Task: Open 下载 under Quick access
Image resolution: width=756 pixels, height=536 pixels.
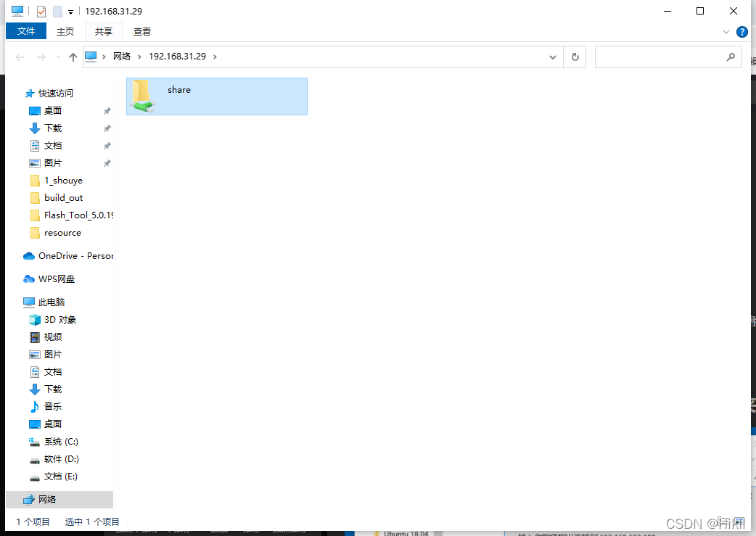Action: point(53,128)
